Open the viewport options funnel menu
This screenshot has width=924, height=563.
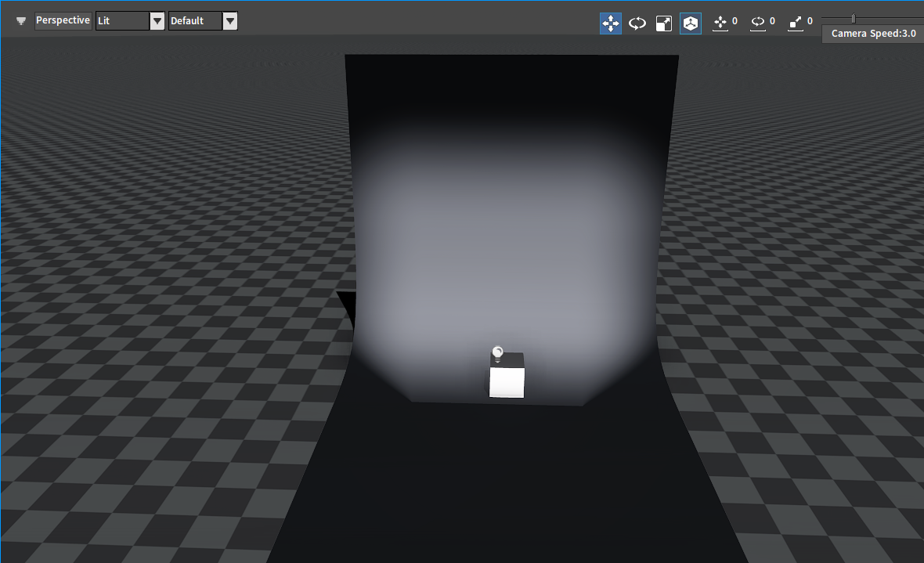pos(21,21)
